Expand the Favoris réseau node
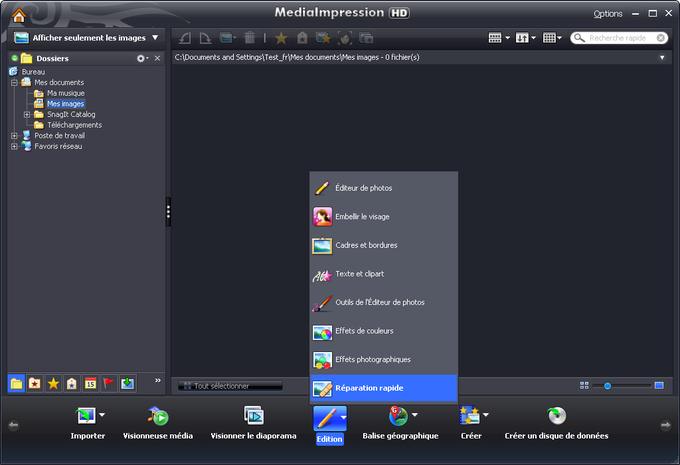Image resolution: width=680 pixels, height=465 pixels. point(14,147)
